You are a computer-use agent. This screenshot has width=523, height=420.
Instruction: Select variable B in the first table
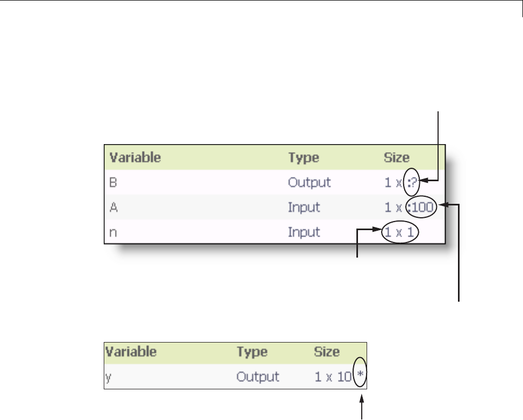[x=114, y=182]
